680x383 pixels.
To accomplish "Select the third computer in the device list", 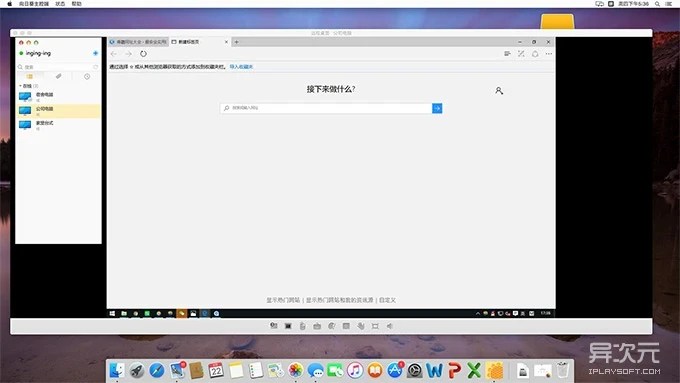I will 58,125.
